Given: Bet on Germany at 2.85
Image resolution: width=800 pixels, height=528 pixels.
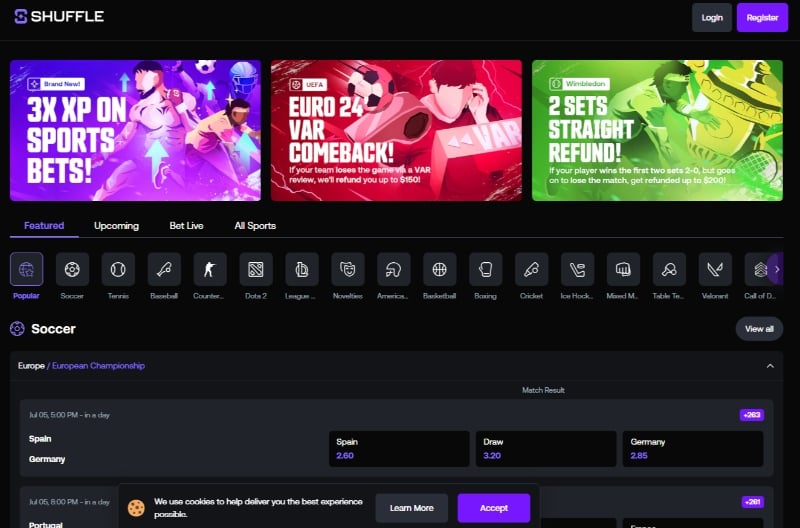Looking at the screenshot, I should click(693, 449).
